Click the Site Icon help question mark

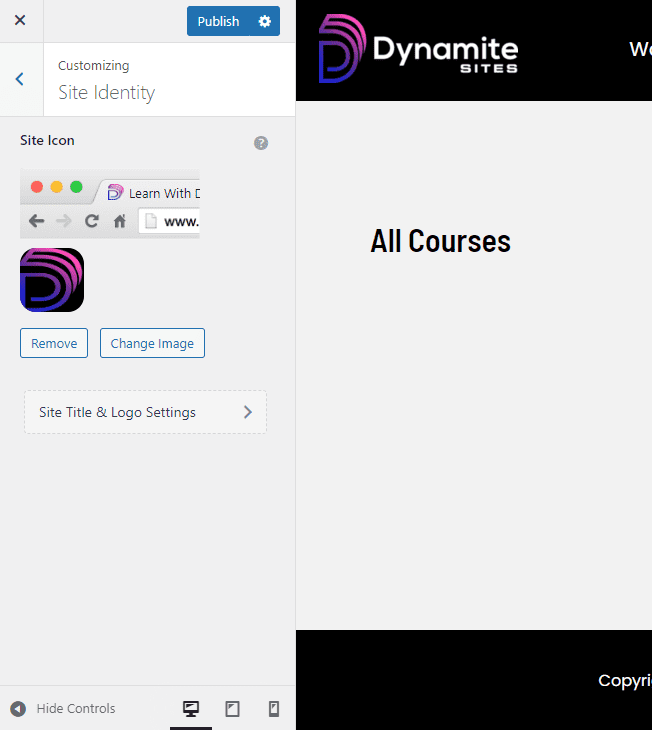tap(261, 143)
